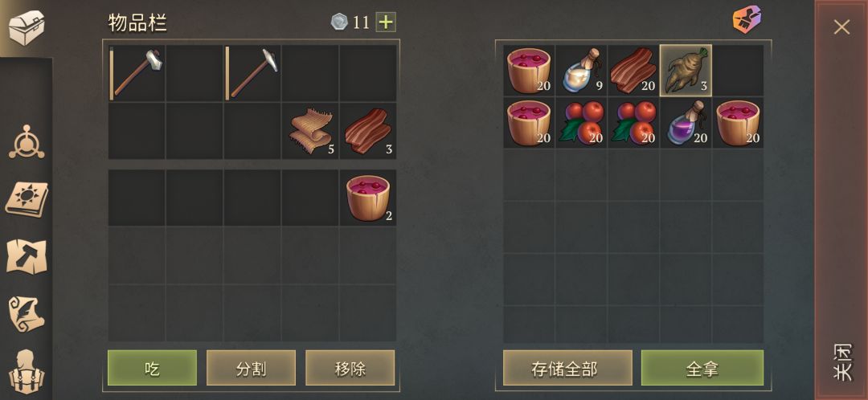Open the hammer blueprint crafting icon
The image size is (868, 400).
(x=26, y=255)
